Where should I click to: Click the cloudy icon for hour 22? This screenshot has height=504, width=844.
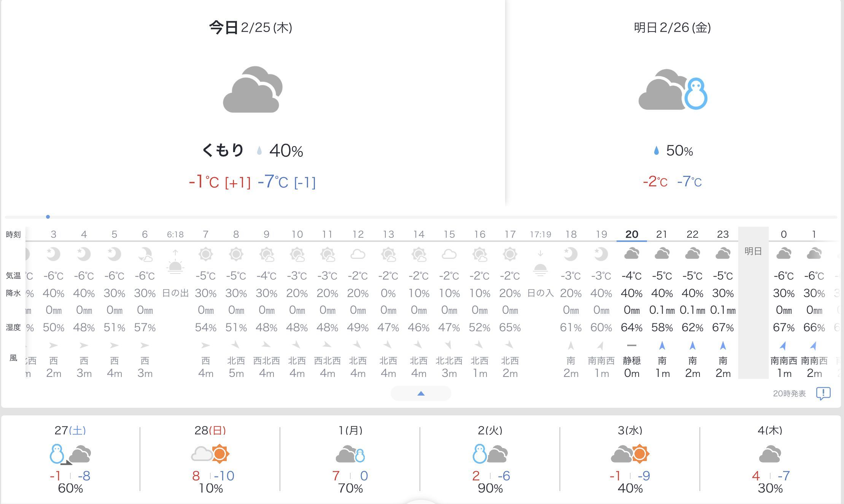pos(692,253)
